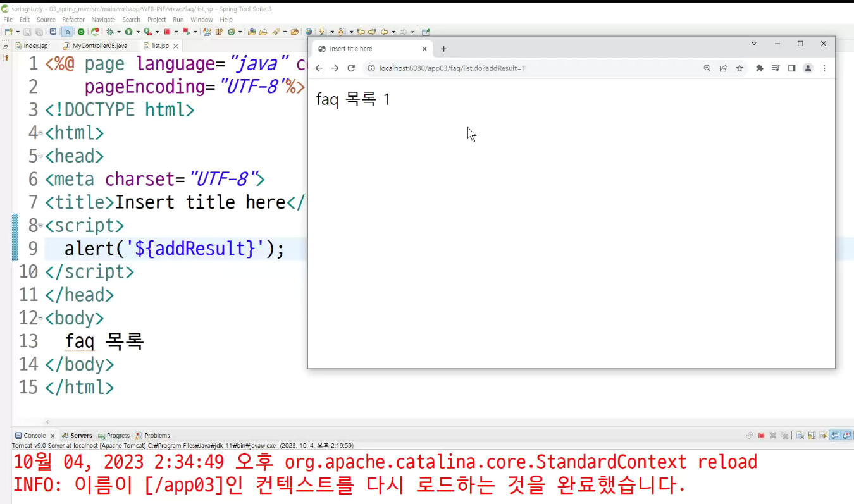The image size is (854, 504).
Task: Open the File menu
Action: click(8, 20)
